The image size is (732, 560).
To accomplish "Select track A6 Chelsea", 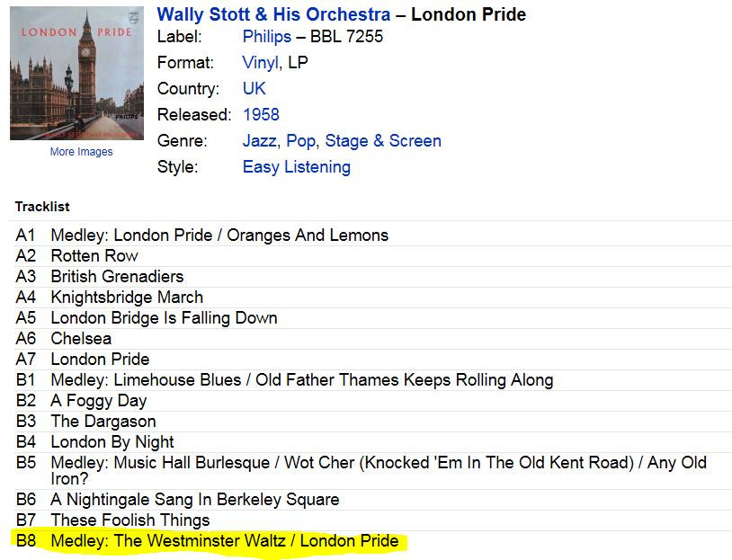I will 81,339.
